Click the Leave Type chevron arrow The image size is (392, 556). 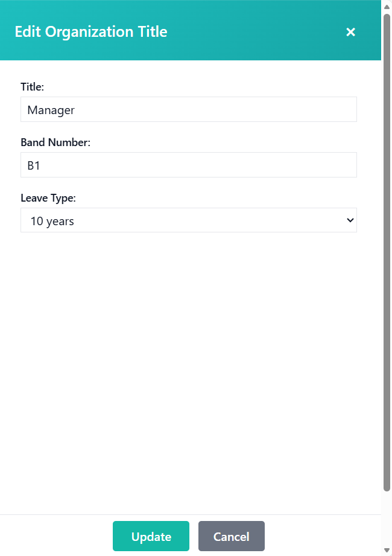(x=350, y=221)
